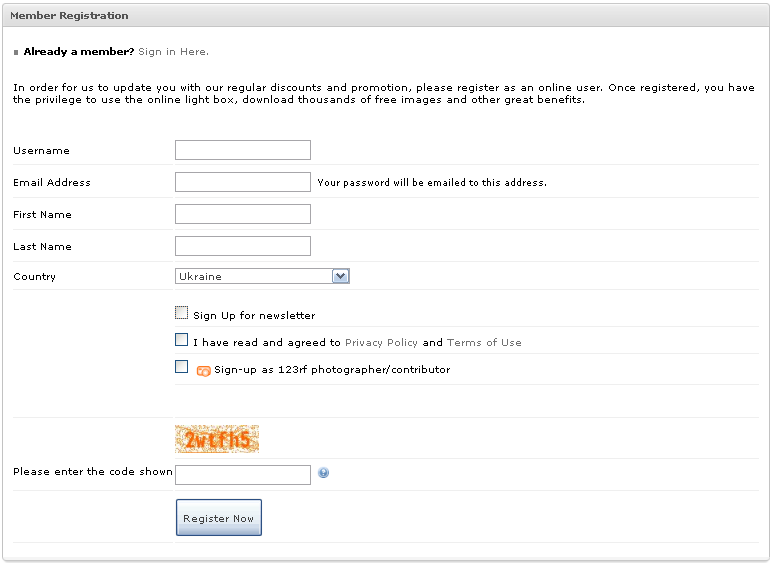
Task: Click the captcha code image
Action: 216,439
